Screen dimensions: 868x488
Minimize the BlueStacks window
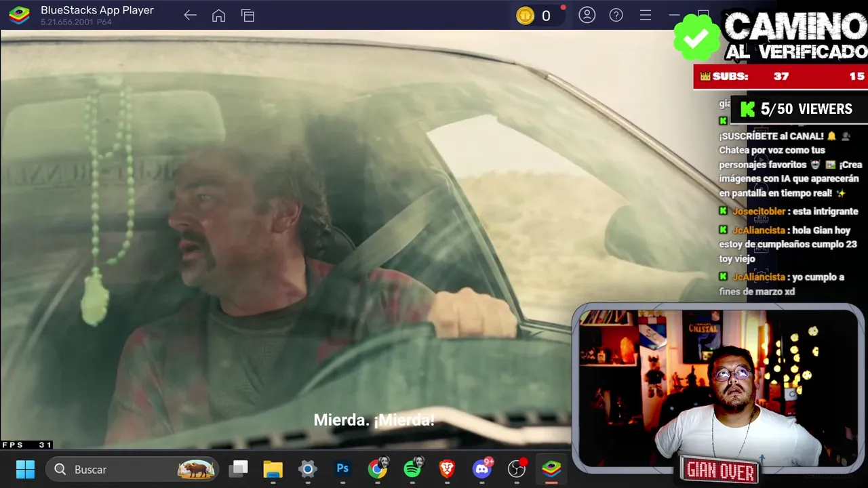(674, 15)
